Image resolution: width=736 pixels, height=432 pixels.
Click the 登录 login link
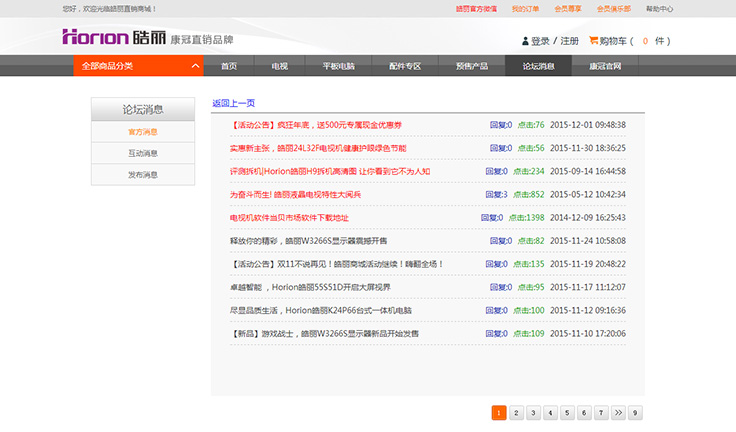540,41
